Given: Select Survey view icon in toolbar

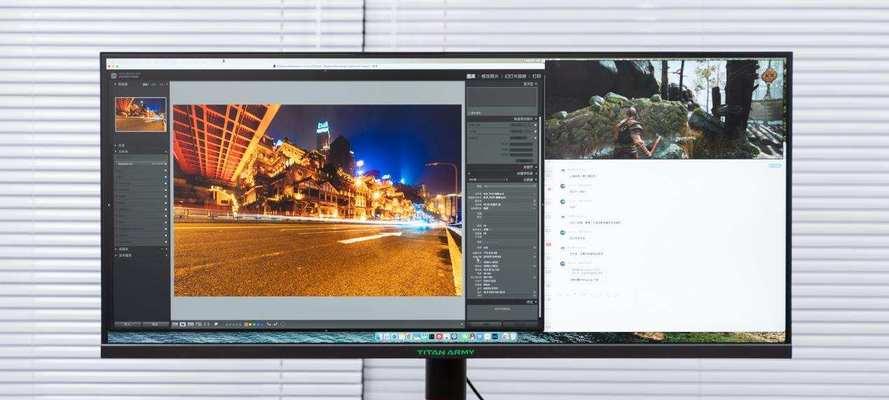Looking at the screenshot, I should coord(198,324).
